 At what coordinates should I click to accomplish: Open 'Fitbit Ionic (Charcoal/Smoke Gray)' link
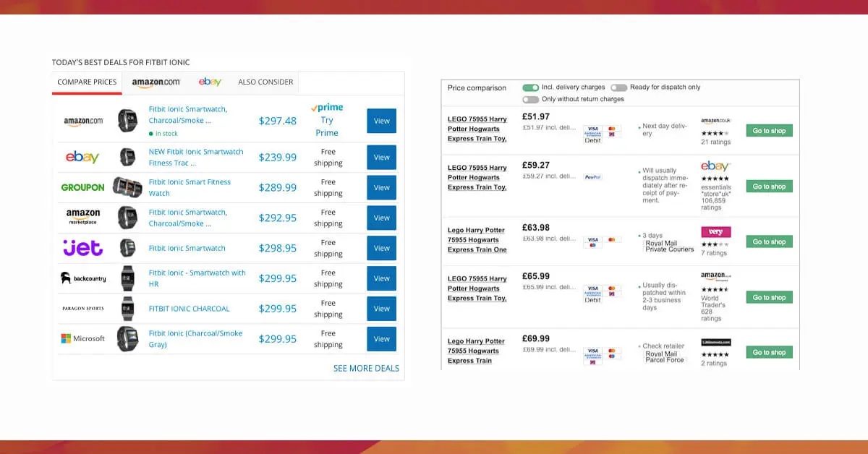pos(195,339)
